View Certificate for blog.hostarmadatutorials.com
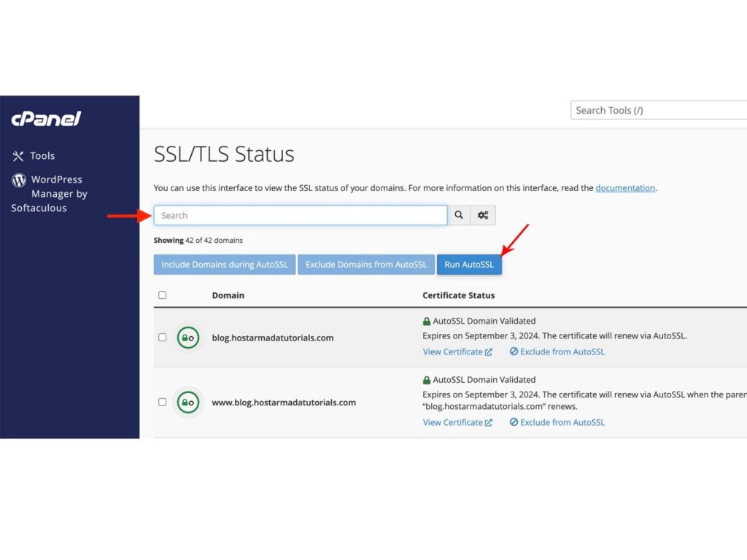The width and height of the screenshot is (747, 560). point(457,352)
